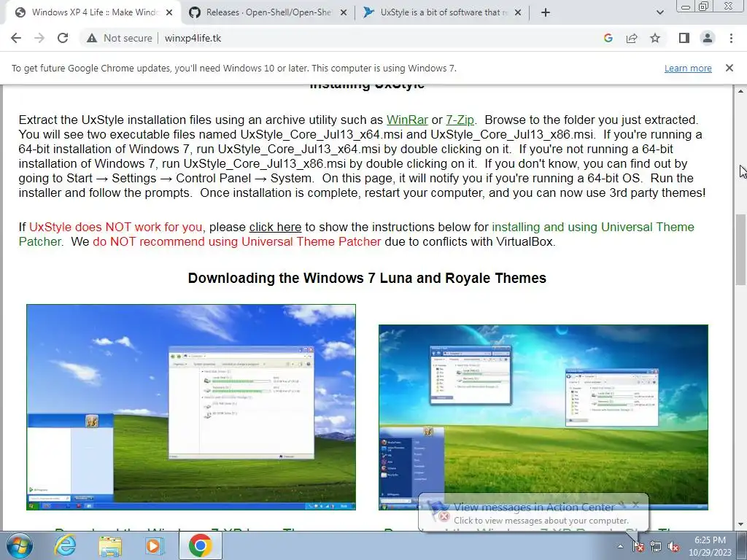Reload the current page

(x=63, y=38)
